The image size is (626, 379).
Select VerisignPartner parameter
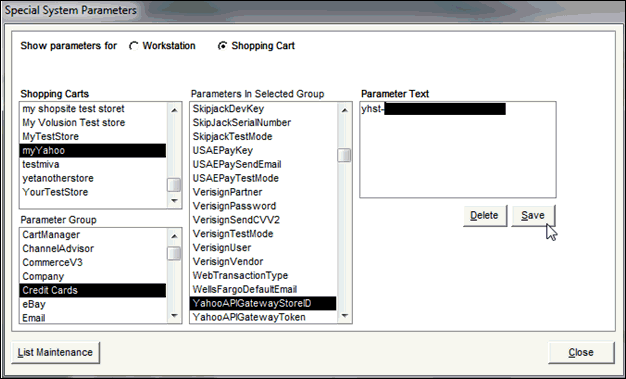[263, 192]
